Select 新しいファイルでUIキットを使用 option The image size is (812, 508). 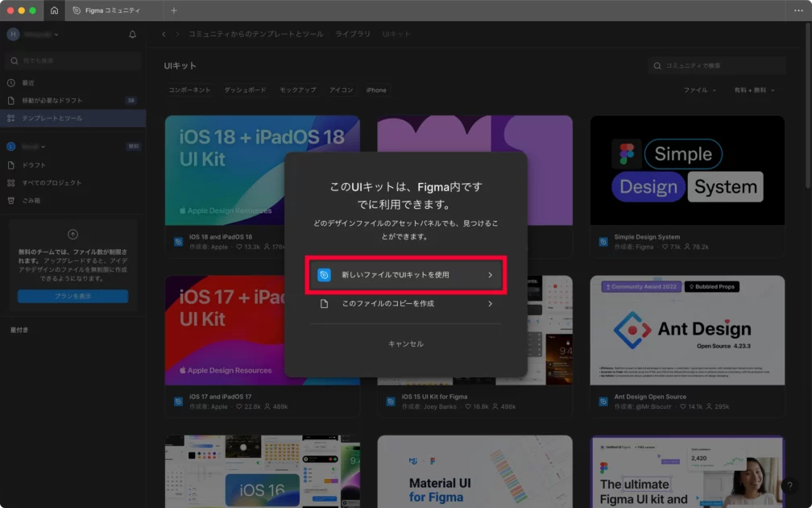pyautogui.click(x=406, y=275)
